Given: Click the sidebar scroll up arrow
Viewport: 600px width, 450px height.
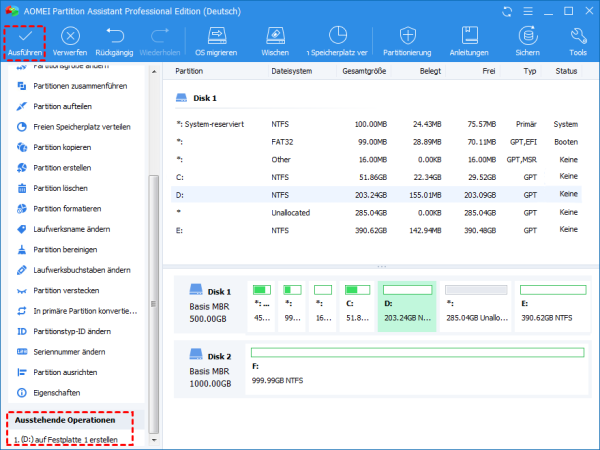Looking at the screenshot, I should (154, 72).
